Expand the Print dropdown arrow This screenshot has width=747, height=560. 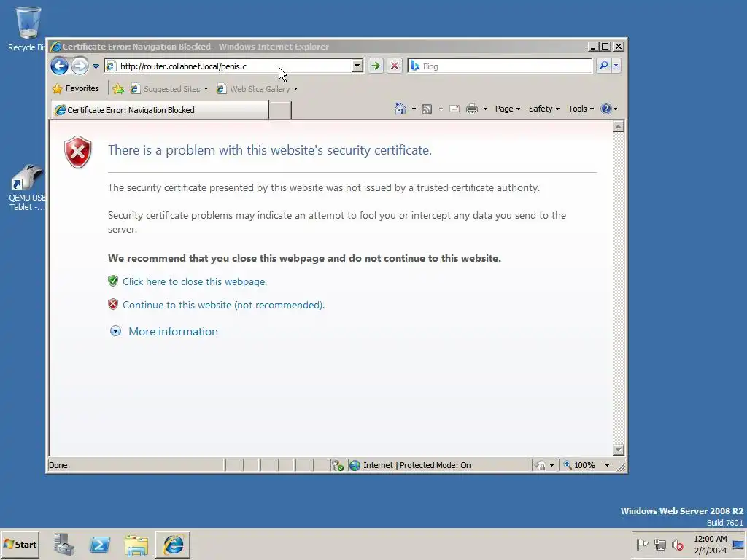485,109
